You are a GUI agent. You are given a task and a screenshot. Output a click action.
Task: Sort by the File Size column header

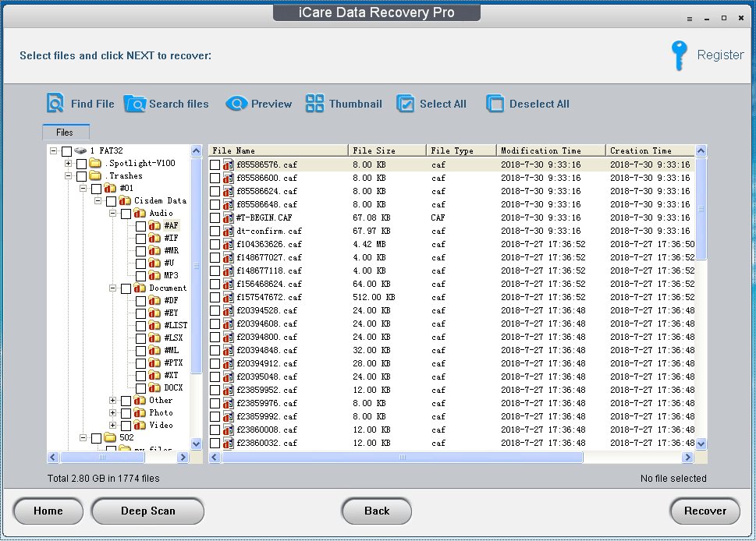point(385,149)
